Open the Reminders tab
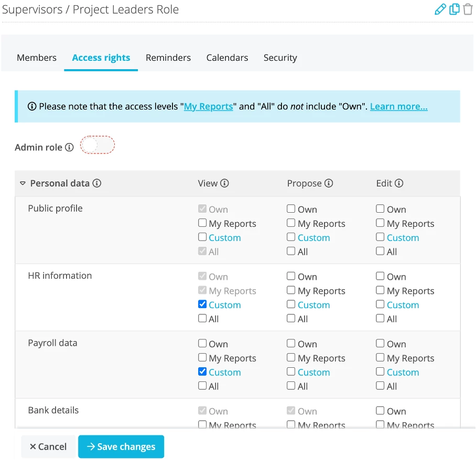 point(168,58)
